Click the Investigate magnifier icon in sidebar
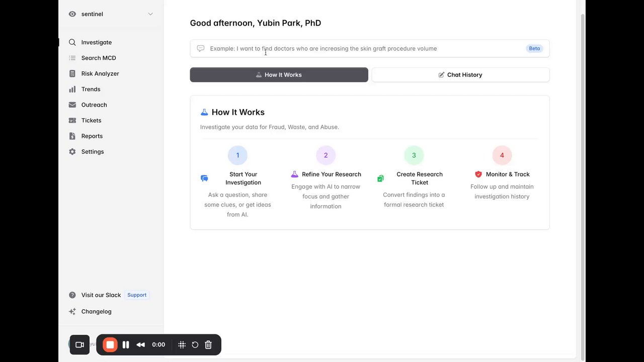The width and height of the screenshot is (644, 362). 72,42
